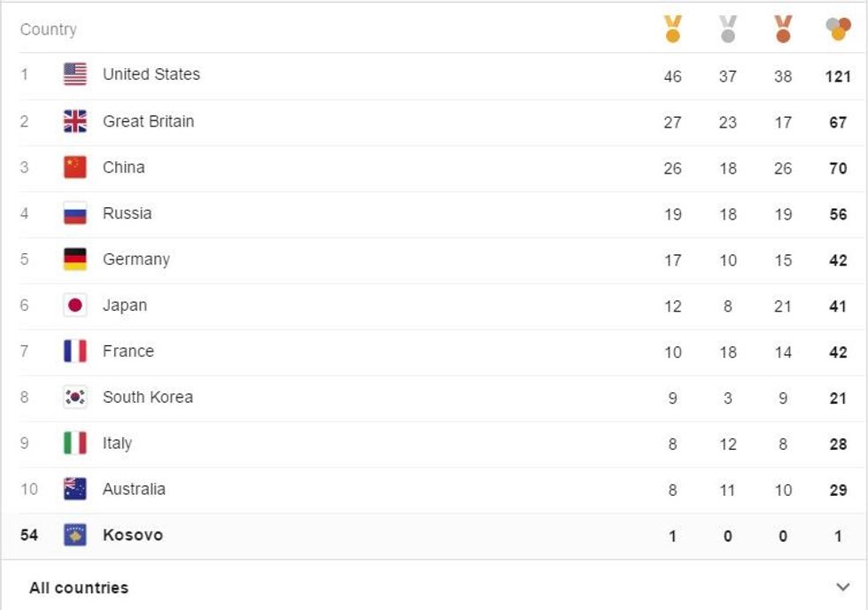This screenshot has height=610, width=868.
Task: Click the Great Britain flag icon
Action: (x=75, y=121)
